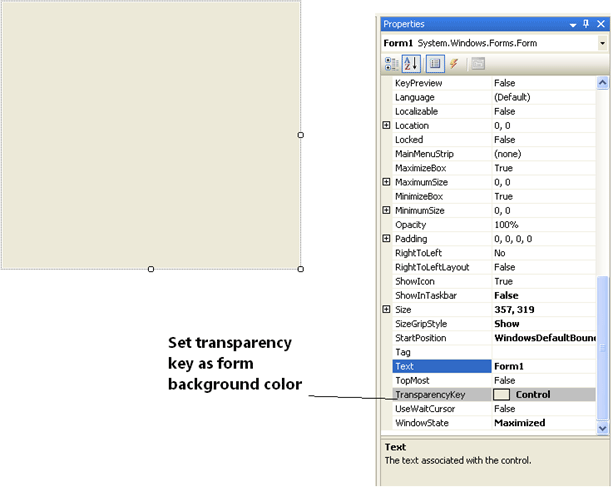Image resolution: width=611 pixels, height=487 pixels.
Task: Click the scrollbar down arrow in Properties
Action: pyautogui.click(x=602, y=428)
